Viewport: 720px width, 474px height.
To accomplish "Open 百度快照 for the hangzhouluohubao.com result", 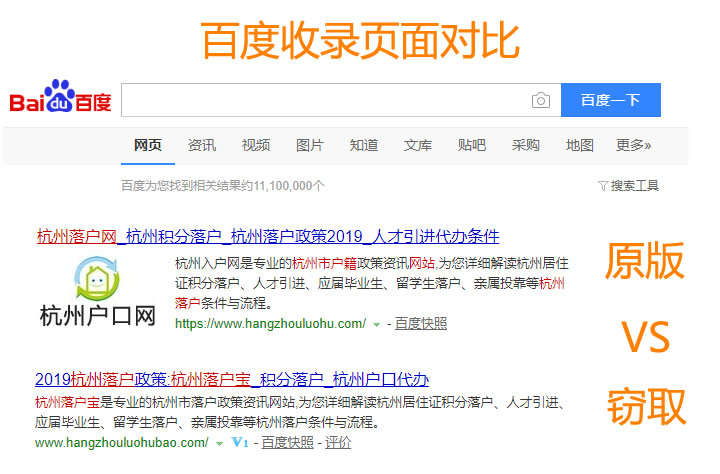I will click(287, 443).
